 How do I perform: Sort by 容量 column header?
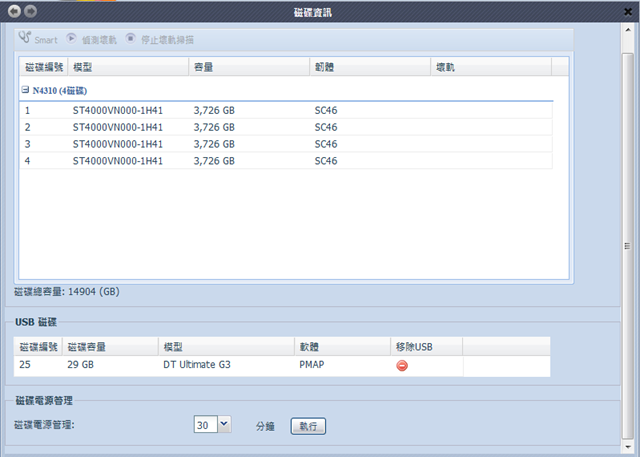point(249,67)
